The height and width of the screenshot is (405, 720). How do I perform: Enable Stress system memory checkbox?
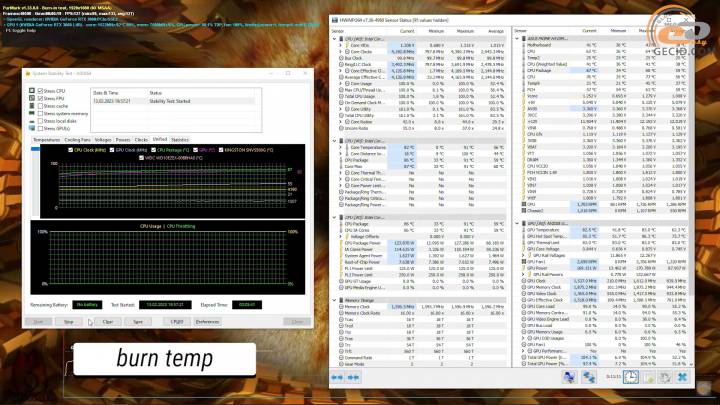[x=40, y=113]
